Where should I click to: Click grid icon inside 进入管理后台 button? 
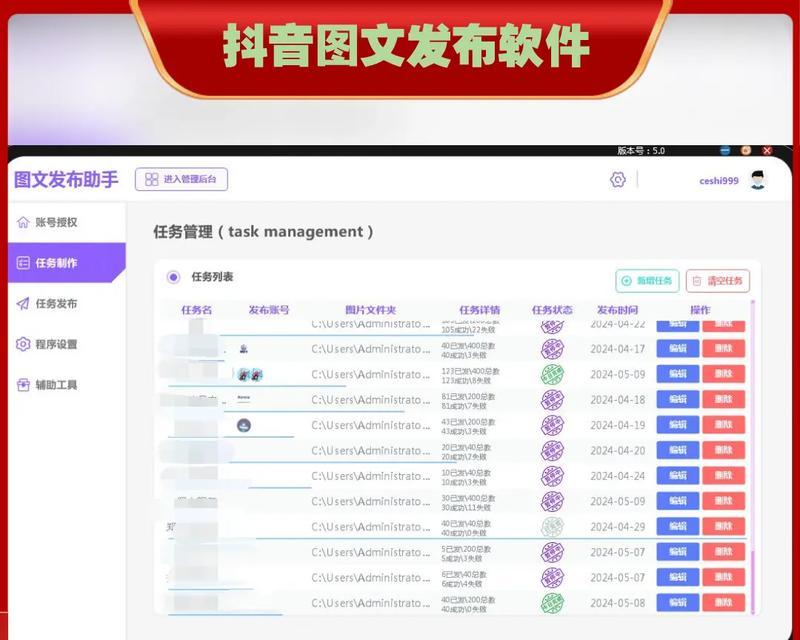[x=152, y=179]
